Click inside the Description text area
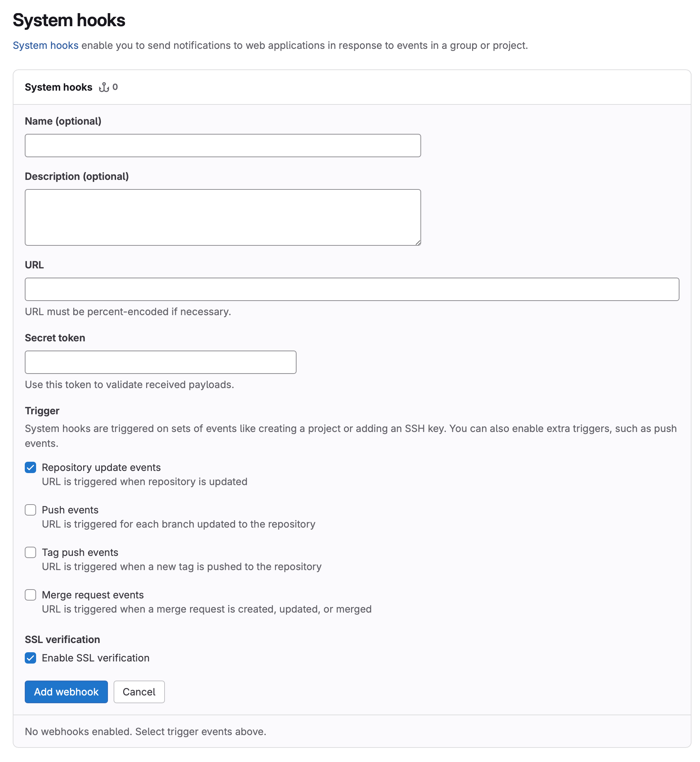Viewport: 700px width, 762px height. coord(223,217)
